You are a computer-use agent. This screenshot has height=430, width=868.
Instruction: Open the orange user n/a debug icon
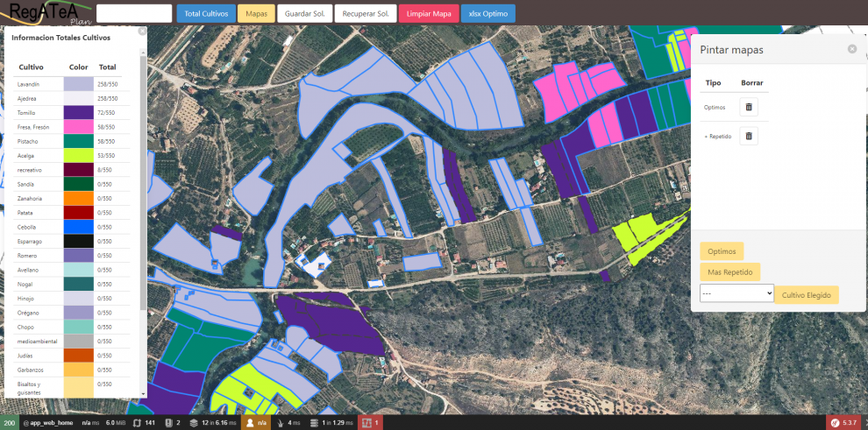(x=256, y=423)
